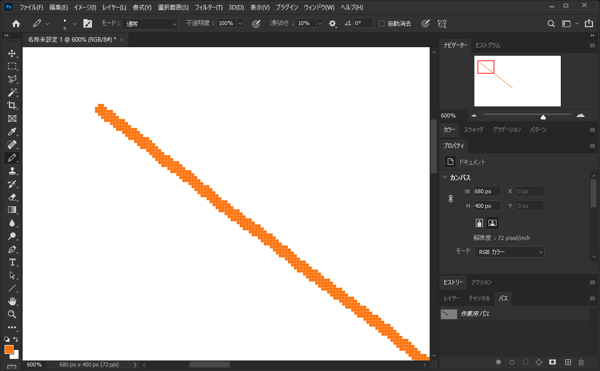Open the search magnifier in options bar
600x371 pixels.
click(x=551, y=24)
